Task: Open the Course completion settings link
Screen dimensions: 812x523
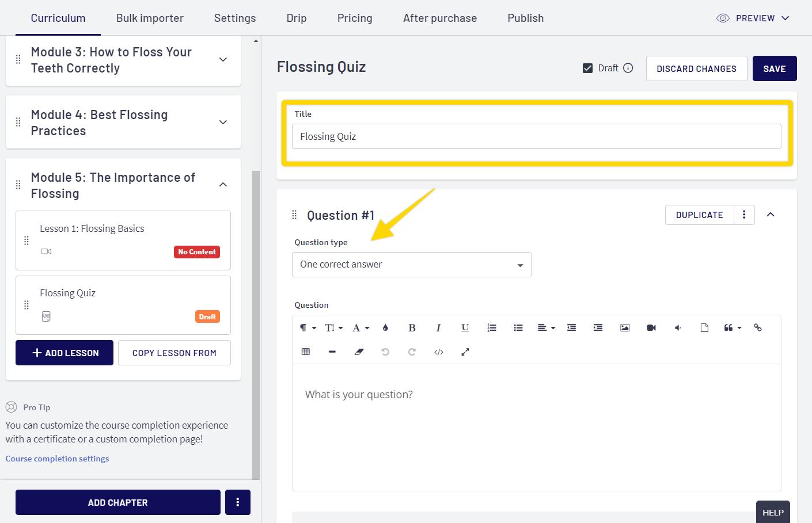Action: tap(57, 459)
